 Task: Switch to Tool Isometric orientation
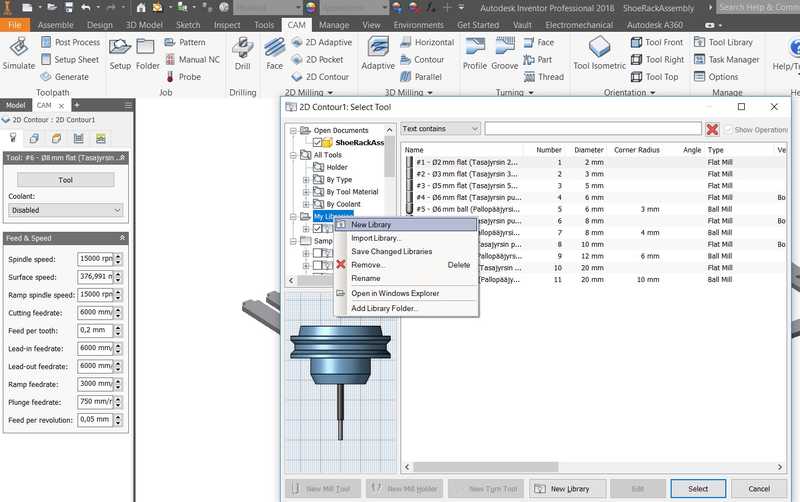(x=599, y=54)
